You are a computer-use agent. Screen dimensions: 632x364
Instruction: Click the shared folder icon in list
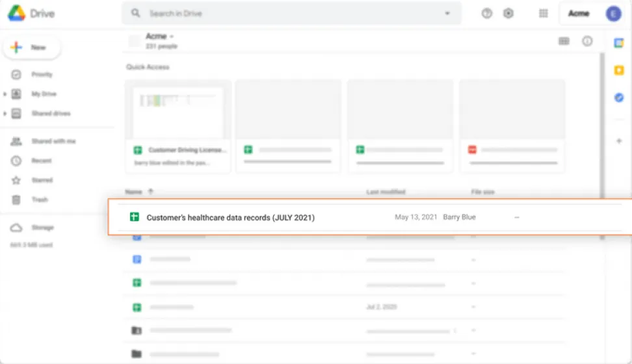tap(137, 331)
